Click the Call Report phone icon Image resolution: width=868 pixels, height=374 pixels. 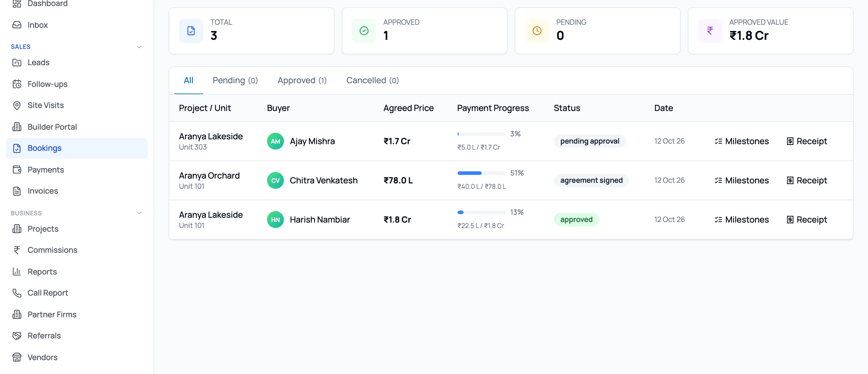pos(17,293)
